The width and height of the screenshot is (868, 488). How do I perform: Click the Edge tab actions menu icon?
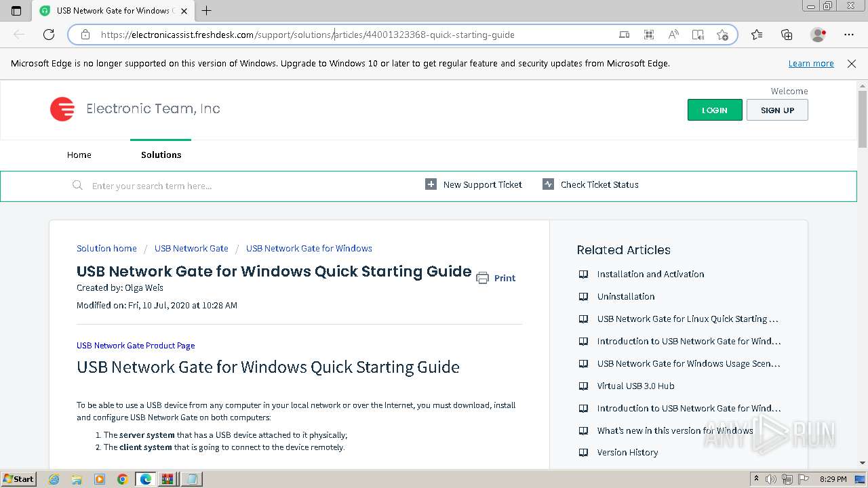click(16, 11)
